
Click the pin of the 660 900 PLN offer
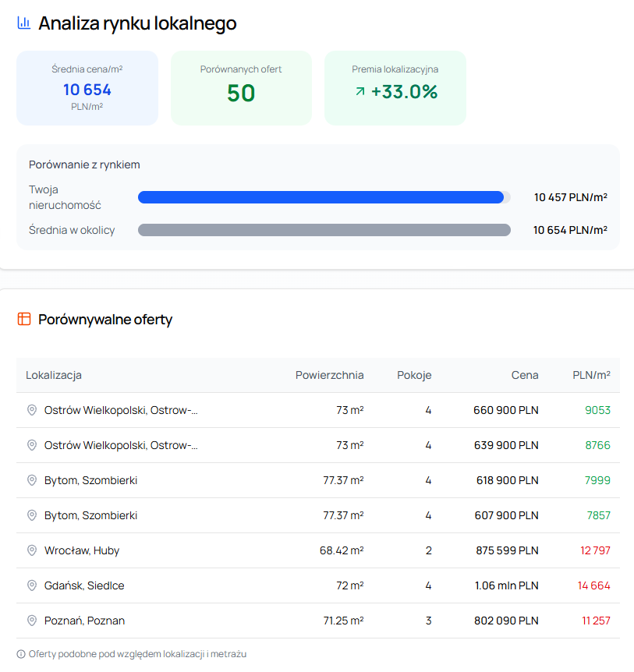click(32, 410)
